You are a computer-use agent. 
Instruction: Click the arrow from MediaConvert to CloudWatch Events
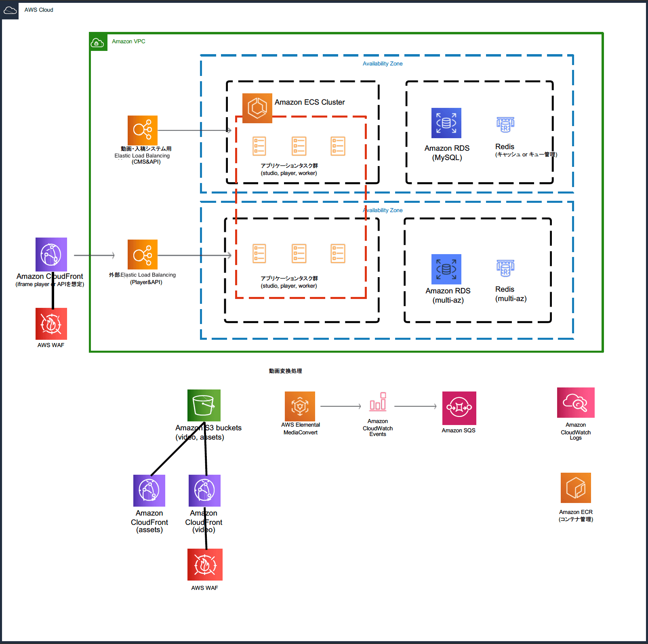click(341, 406)
